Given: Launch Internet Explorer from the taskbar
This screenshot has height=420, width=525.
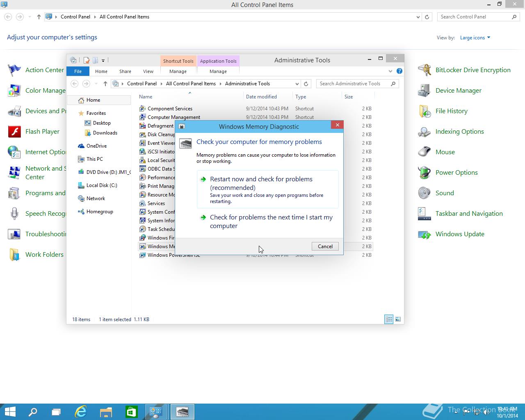Looking at the screenshot, I should [81, 412].
